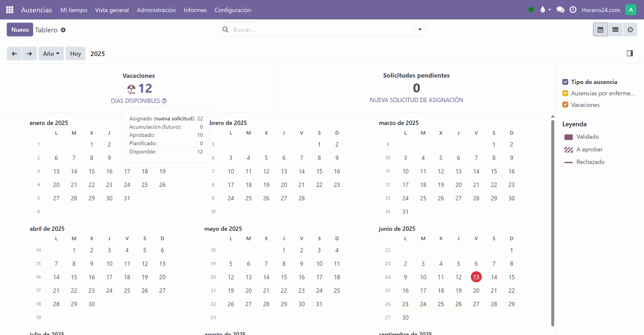Image resolution: width=644 pixels, height=335 pixels.
Task: Open the search options dropdown arrow
Action: (x=420, y=30)
